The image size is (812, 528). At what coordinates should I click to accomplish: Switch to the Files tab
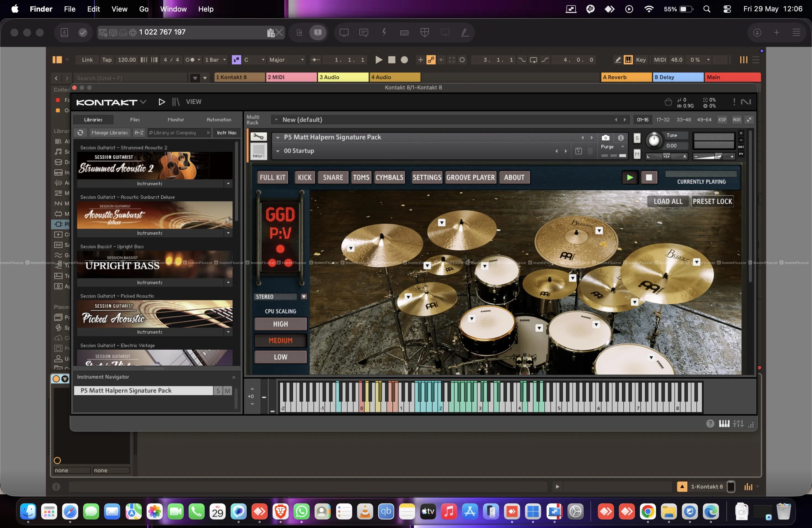(x=135, y=120)
